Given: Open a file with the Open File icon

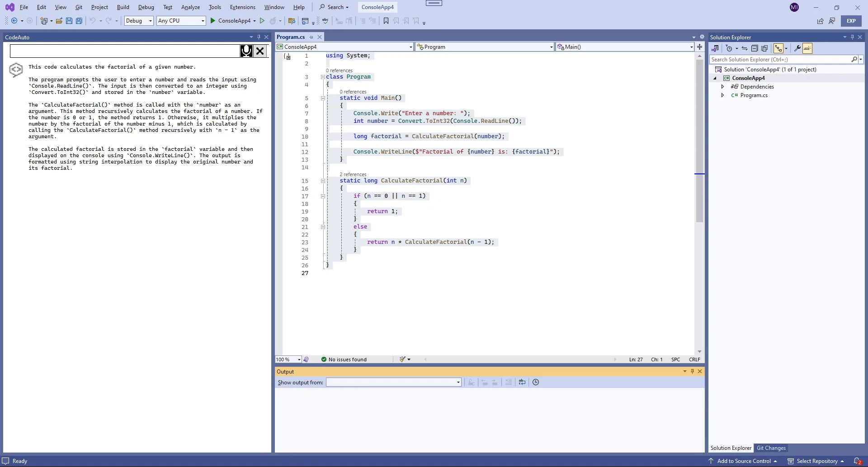Looking at the screenshot, I should click(59, 21).
